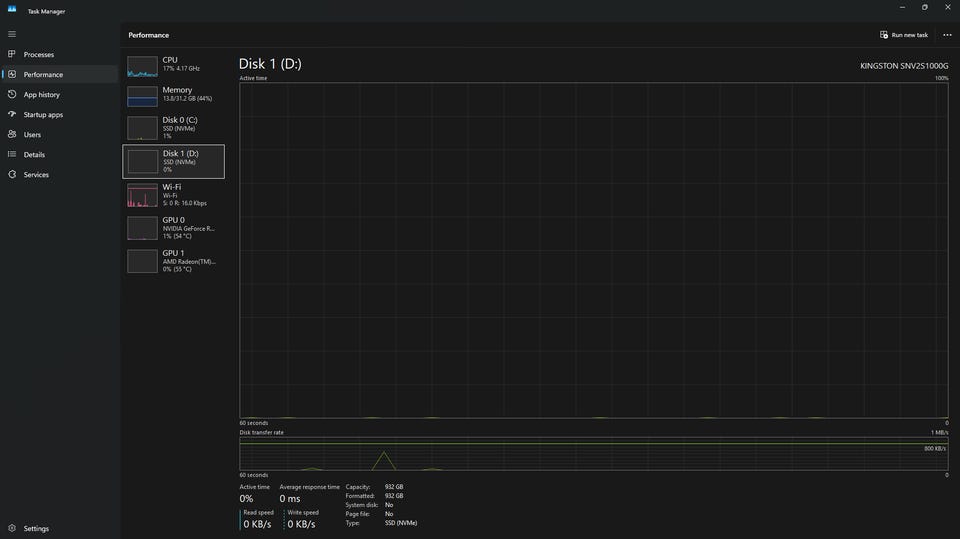
Task: Select the Memory usage graph thumbnail
Action: (142, 96)
